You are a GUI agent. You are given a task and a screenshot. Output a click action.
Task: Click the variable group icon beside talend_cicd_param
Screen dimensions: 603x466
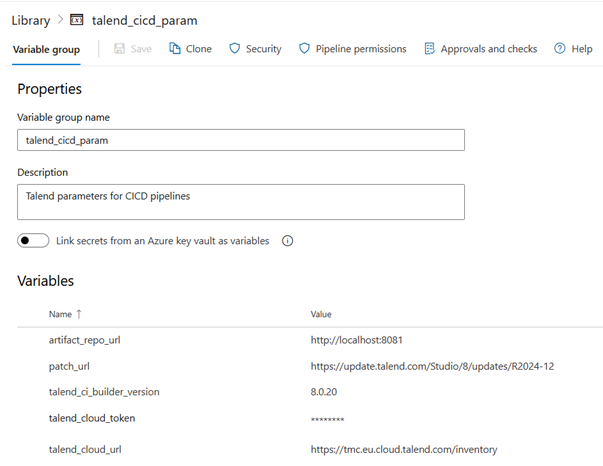tap(77, 19)
